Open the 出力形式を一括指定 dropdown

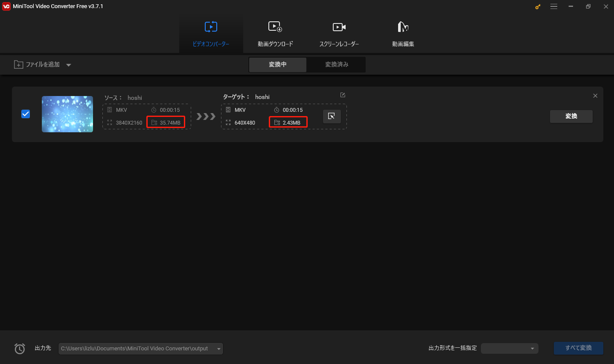click(509, 349)
